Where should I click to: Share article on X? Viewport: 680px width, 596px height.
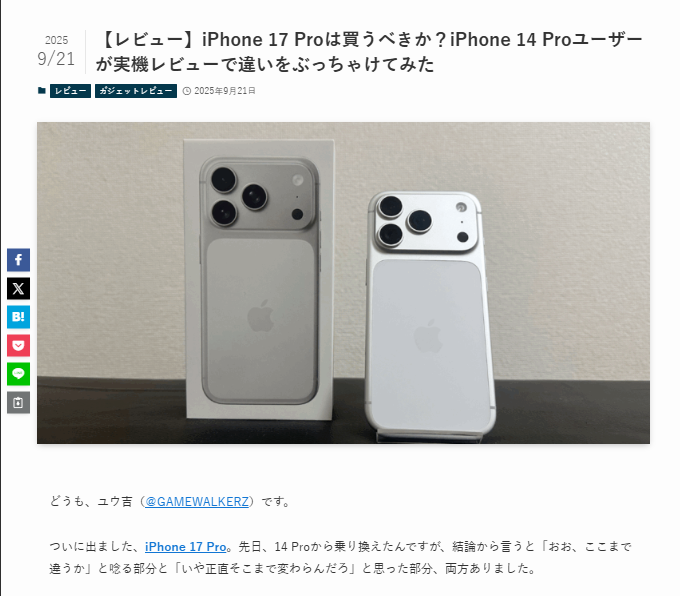point(18,288)
